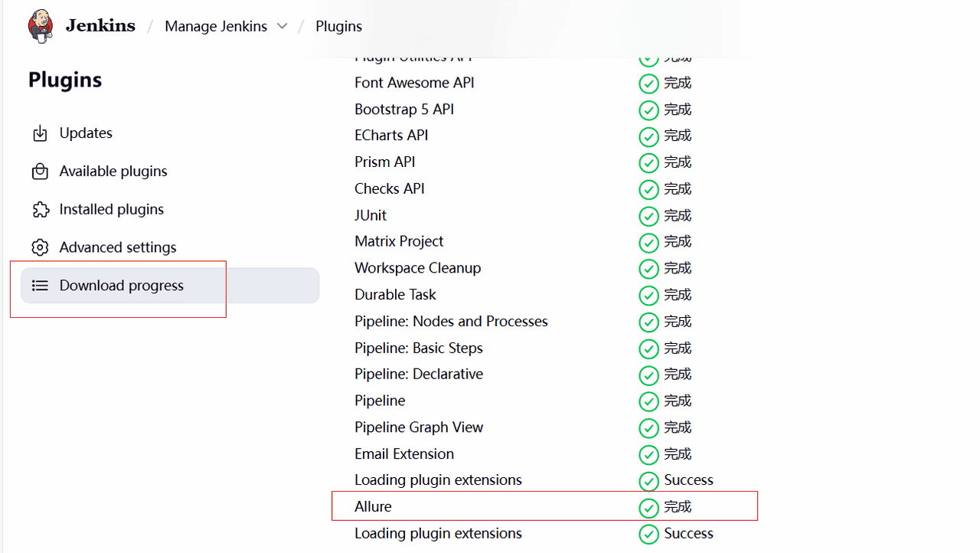Select the highlighted Allure plugin row
980x553 pixels.
coord(373,506)
